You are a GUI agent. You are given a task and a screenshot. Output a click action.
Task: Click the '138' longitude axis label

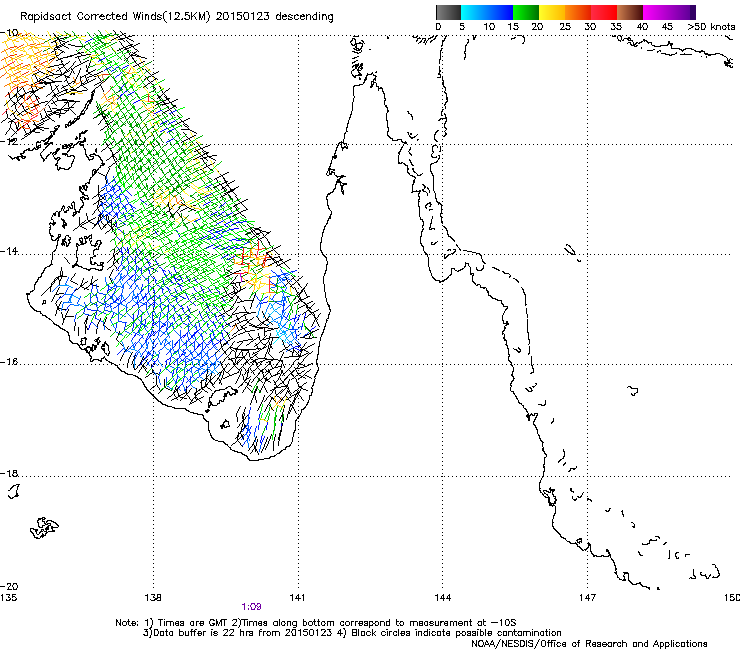coord(153,598)
